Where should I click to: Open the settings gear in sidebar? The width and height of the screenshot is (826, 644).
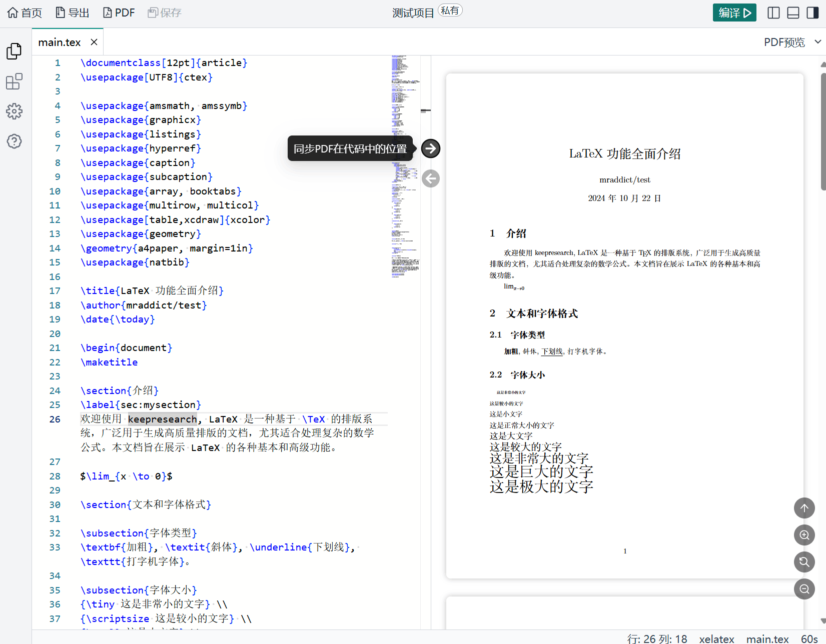[14, 111]
